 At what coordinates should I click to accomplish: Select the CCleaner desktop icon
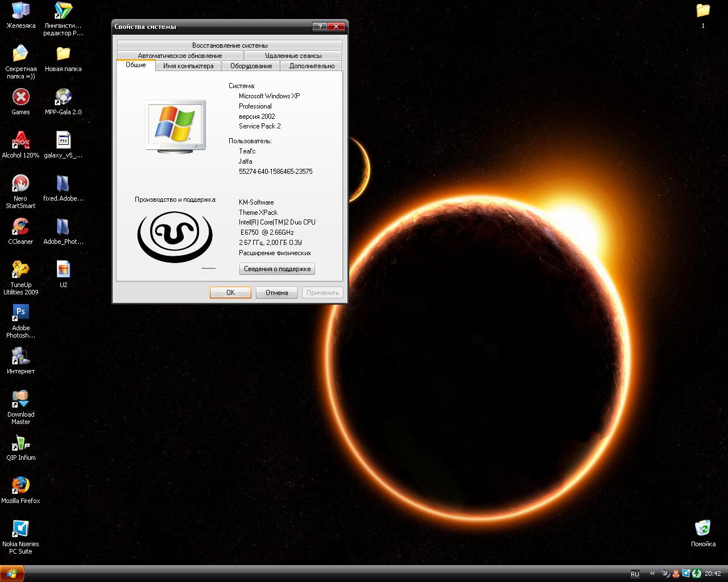coord(20,226)
